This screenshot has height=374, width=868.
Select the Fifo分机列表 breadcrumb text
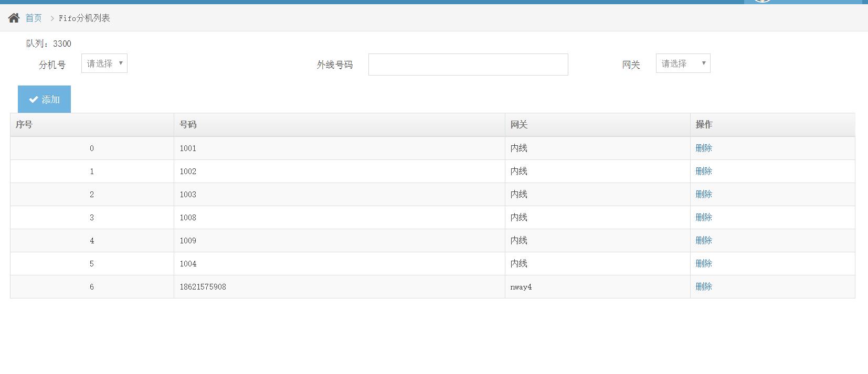pyautogui.click(x=84, y=18)
